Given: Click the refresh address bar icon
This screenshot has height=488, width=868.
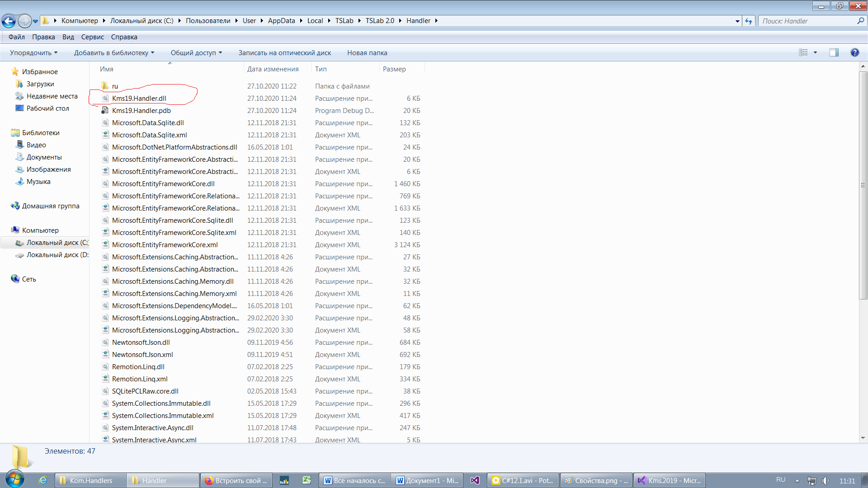Looking at the screenshot, I should click(x=749, y=21).
